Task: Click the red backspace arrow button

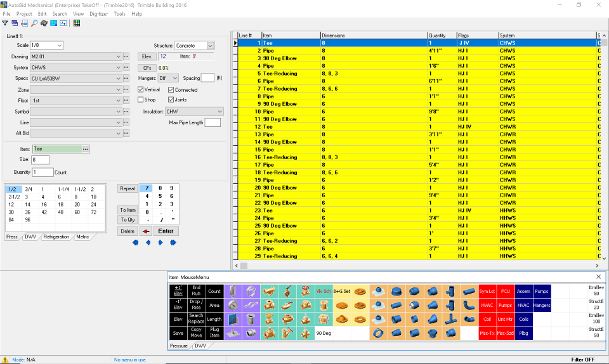Action: click(146, 231)
